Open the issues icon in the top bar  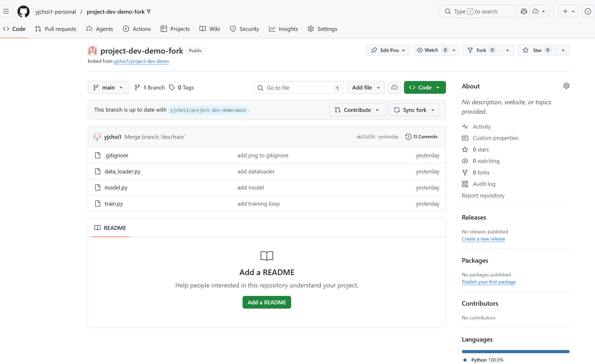tap(588, 11)
